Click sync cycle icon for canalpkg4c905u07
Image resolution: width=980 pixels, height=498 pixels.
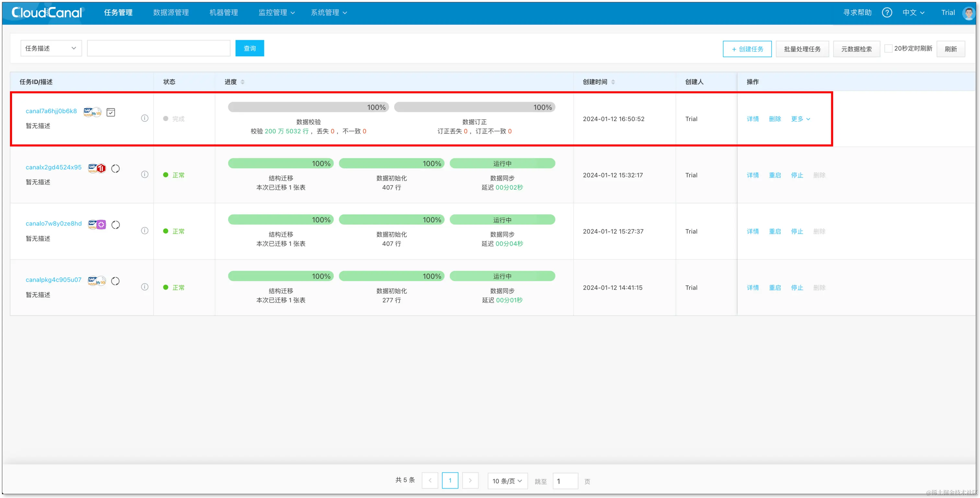(x=115, y=281)
